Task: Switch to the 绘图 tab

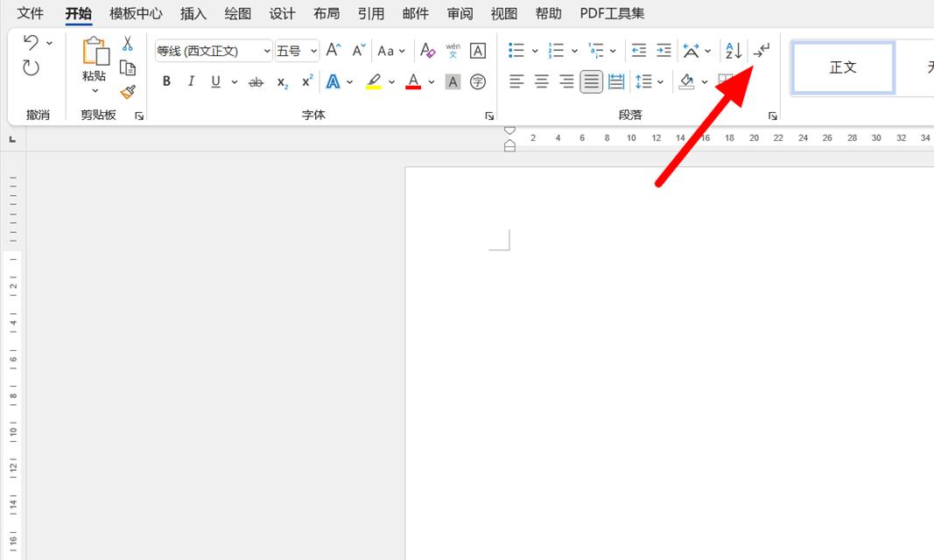Action: click(238, 13)
